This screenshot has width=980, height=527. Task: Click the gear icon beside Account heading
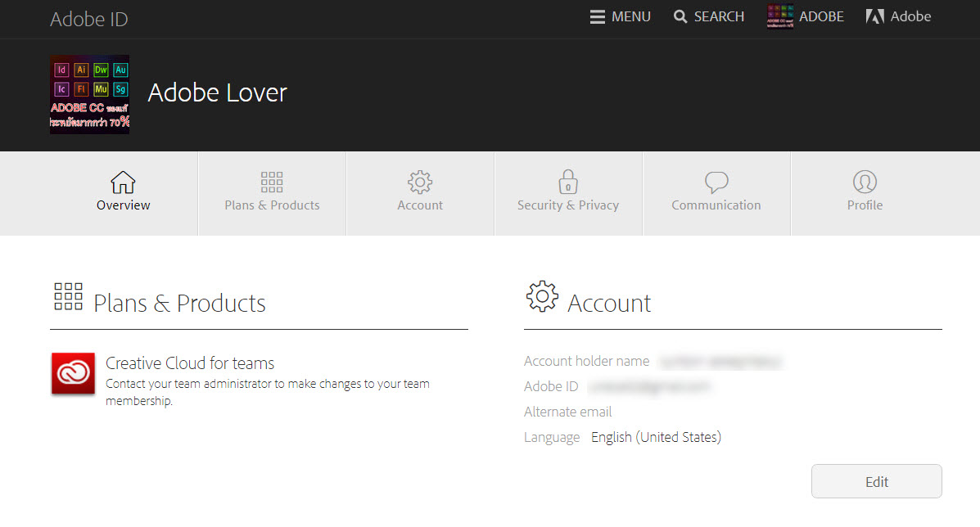click(x=542, y=296)
